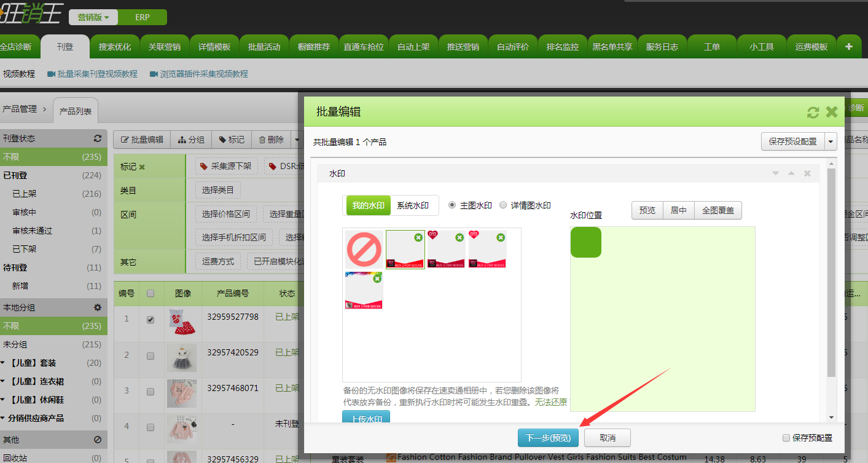868x463 pixels.
Task: Open the 批量活动 navigation tab
Action: tap(264, 47)
